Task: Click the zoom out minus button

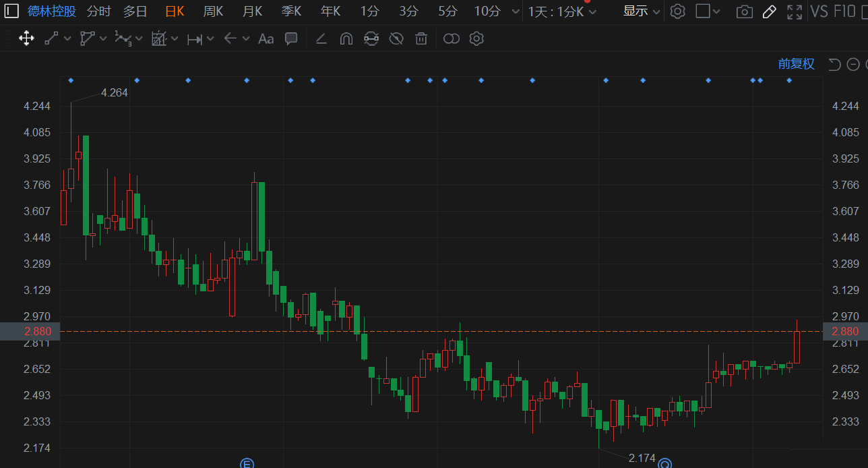Action: click(853, 64)
